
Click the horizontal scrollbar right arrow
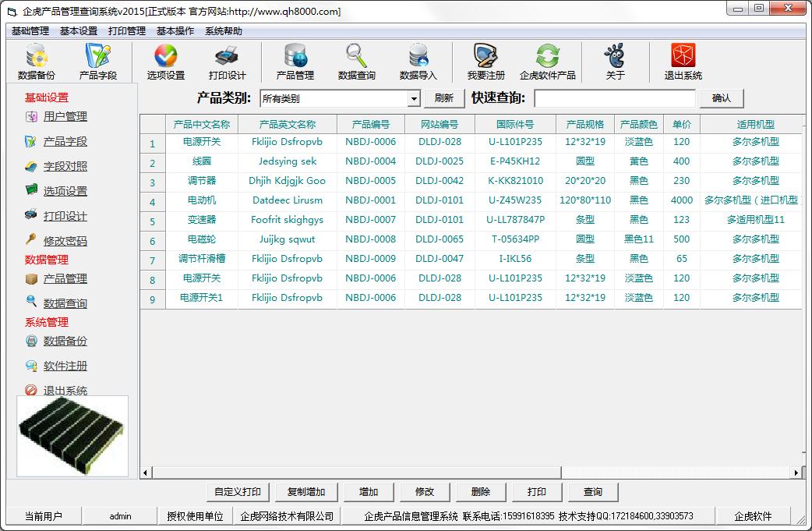tap(796, 473)
